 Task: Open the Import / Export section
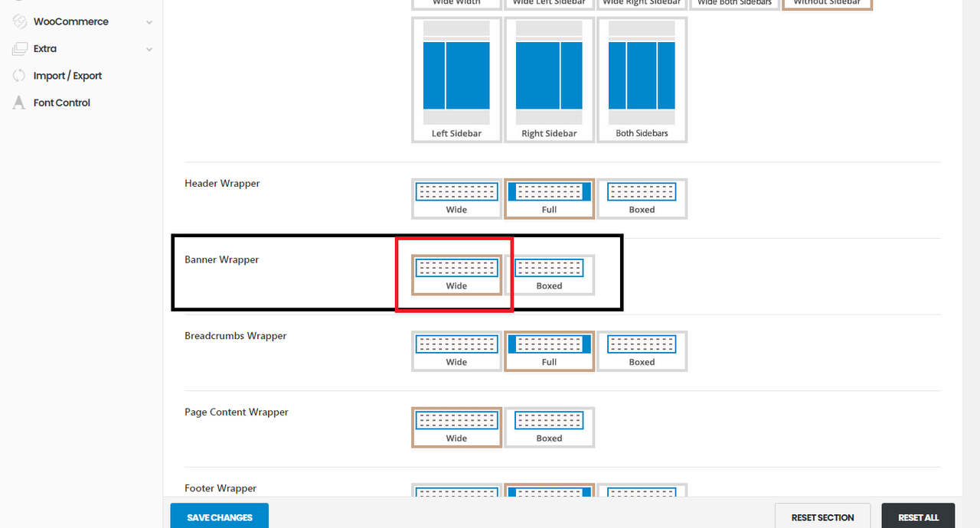(x=67, y=76)
